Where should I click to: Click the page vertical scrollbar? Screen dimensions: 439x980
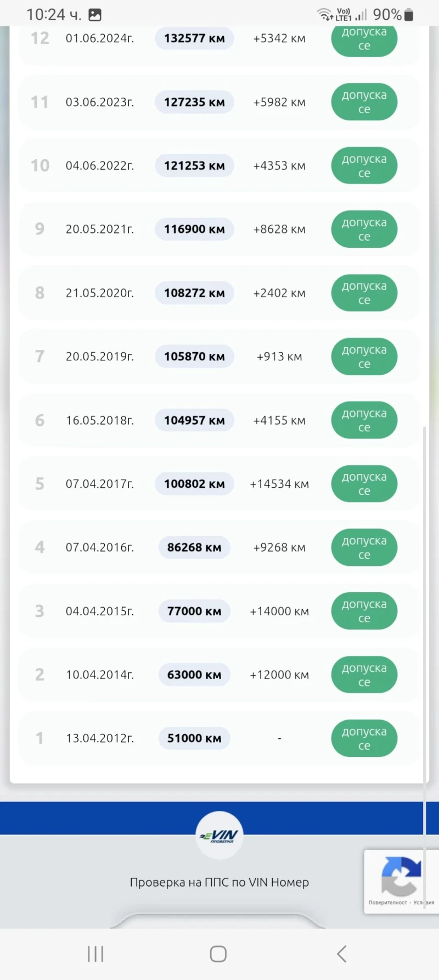pyautogui.click(x=425, y=604)
